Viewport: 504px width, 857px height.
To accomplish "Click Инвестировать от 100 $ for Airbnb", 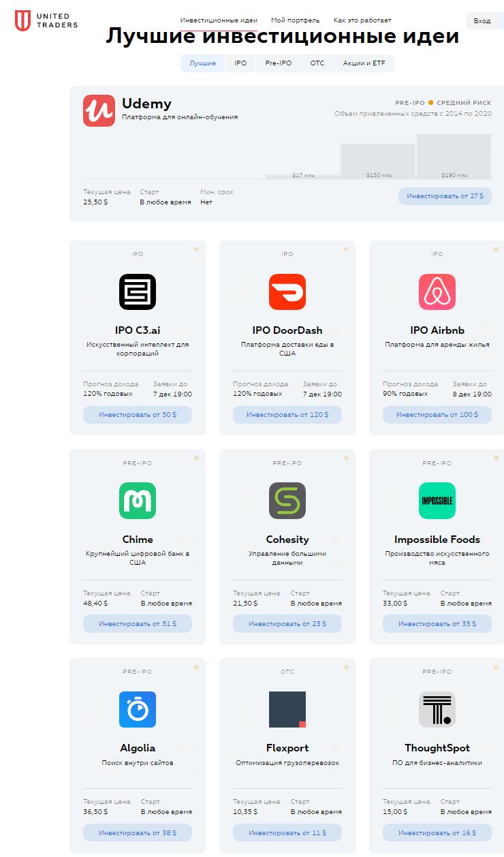I will pyautogui.click(x=437, y=414).
